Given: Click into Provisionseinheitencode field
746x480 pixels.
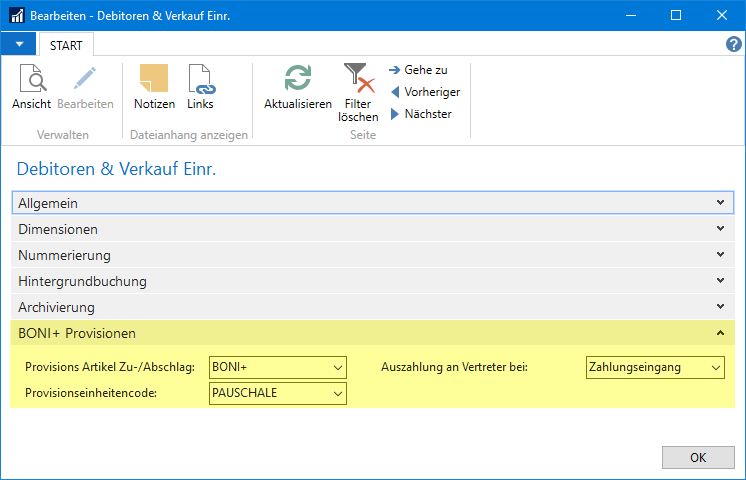Looking at the screenshot, I should pos(268,393).
